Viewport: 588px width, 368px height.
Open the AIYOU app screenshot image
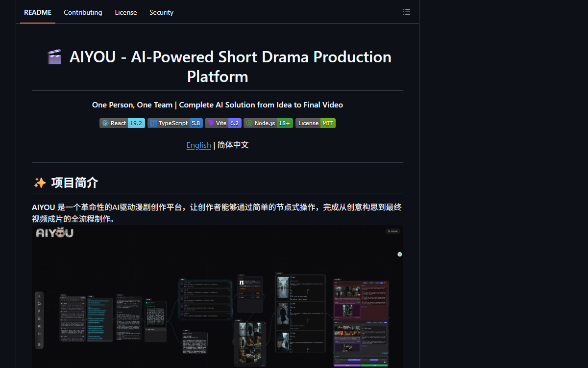point(218,296)
